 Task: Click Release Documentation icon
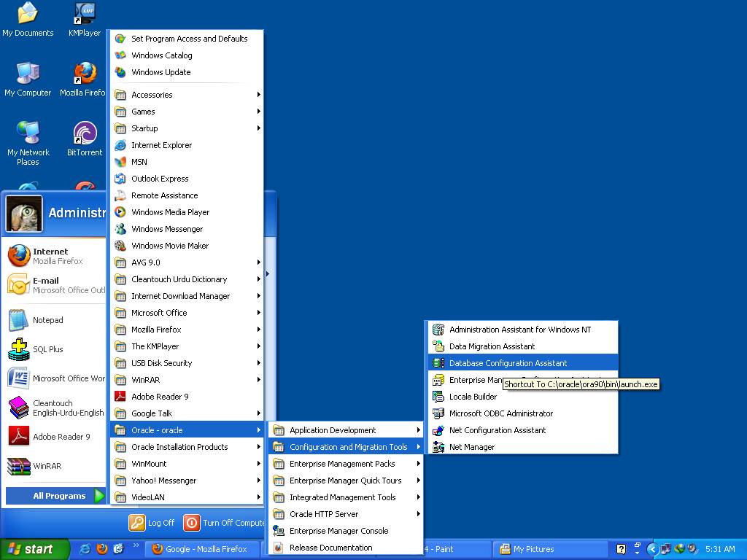click(x=279, y=548)
